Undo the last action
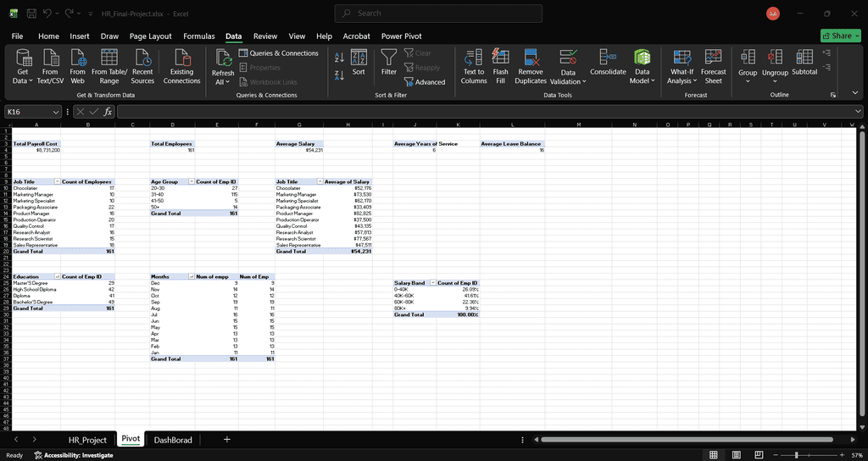 47,14
